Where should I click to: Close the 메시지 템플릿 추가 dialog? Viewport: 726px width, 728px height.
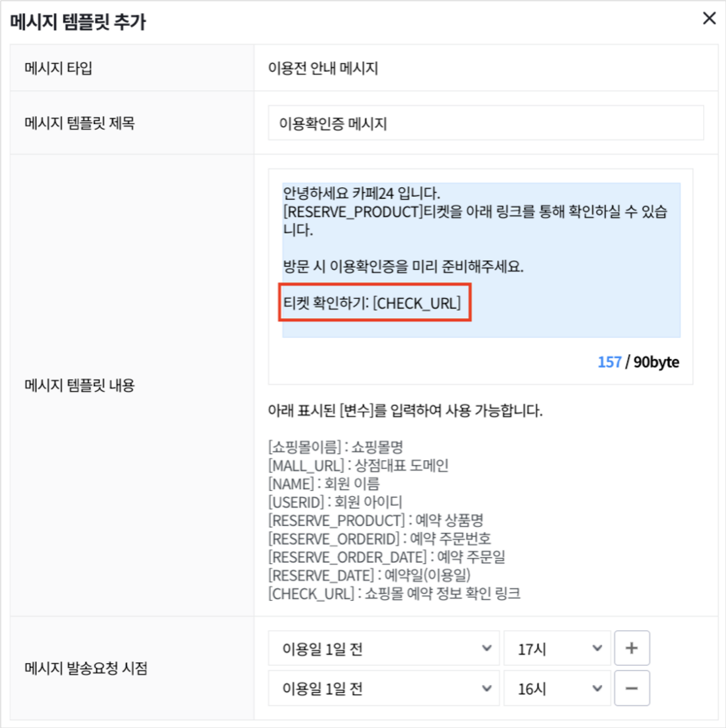(709, 18)
